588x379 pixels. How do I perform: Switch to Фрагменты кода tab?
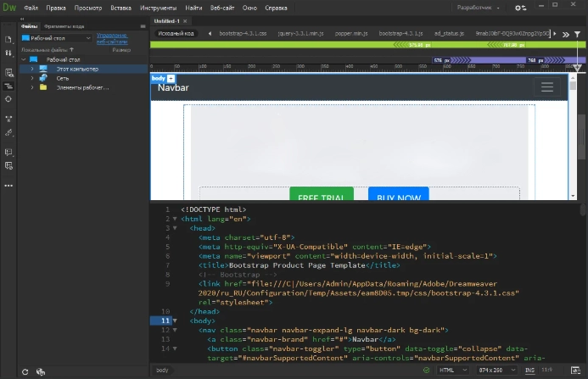pyautogui.click(x=64, y=26)
